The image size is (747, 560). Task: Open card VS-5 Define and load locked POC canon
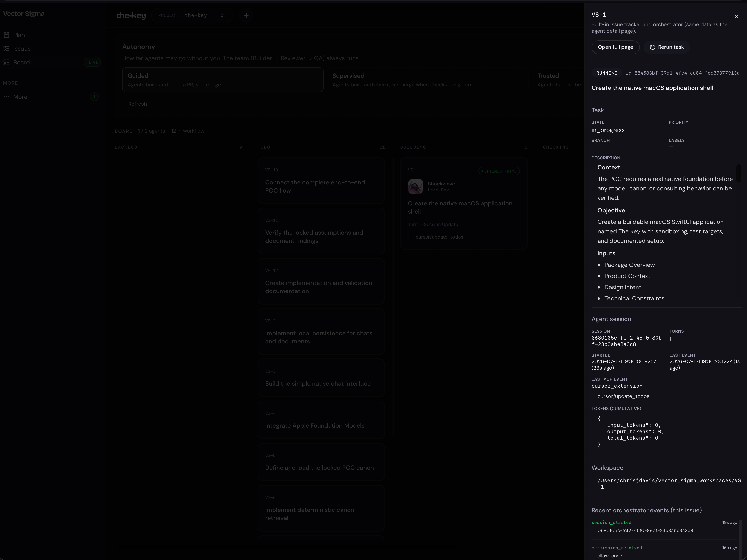(x=321, y=462)
